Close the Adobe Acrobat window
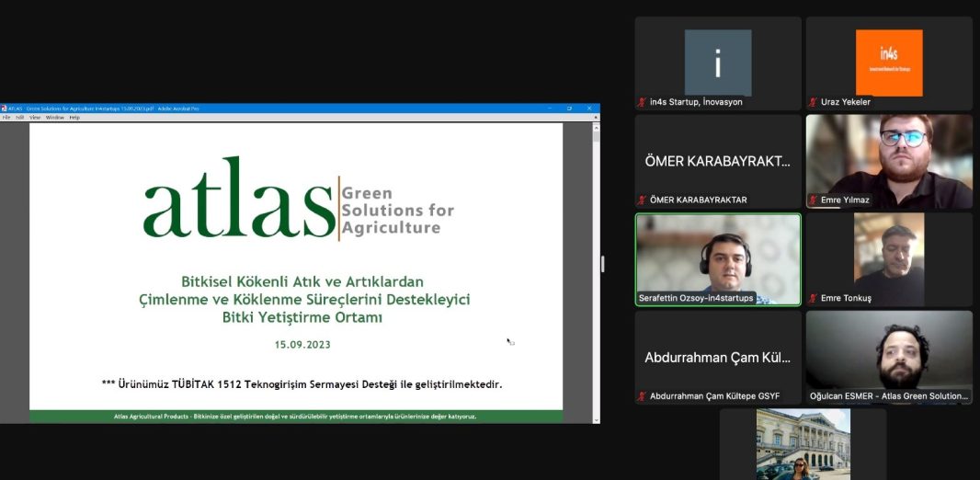The image size is (980, 480). pyautogui.click(x=589, y=109)
